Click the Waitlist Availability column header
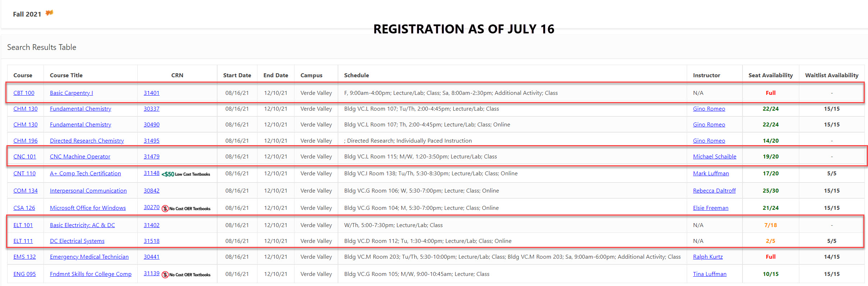 (x=831, y=75)
